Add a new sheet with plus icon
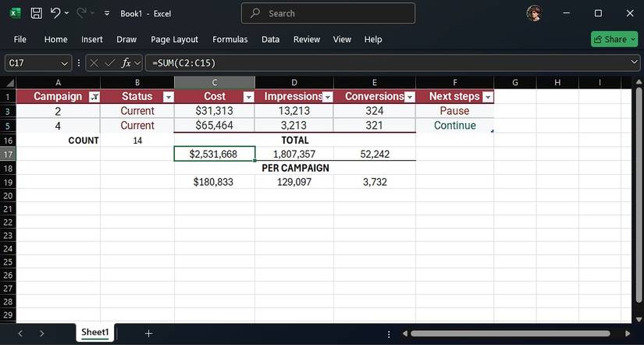The width and height of the screenshot is (644, 345). [x=148, y=333]
